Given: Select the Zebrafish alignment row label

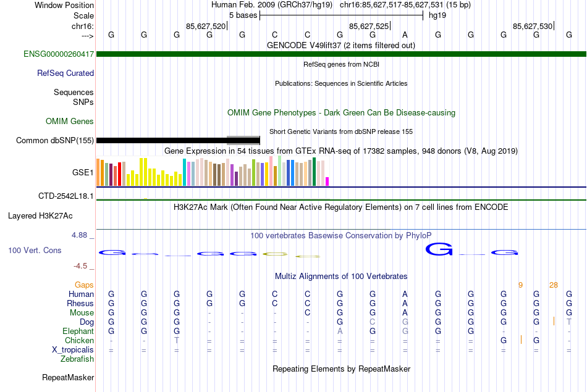Looking at the screenshot, I should click(77, 359).
